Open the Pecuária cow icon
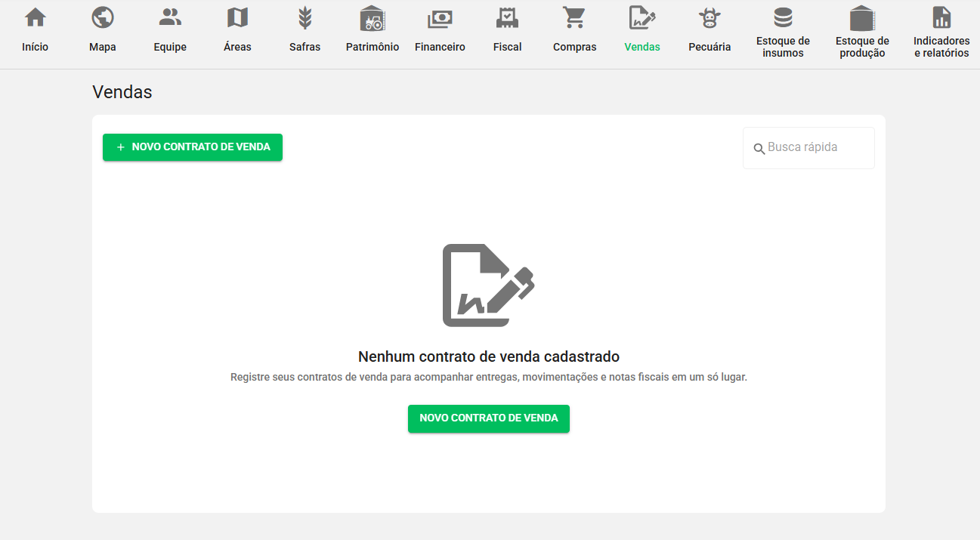 pyautogui.click(x=709, y=17)
